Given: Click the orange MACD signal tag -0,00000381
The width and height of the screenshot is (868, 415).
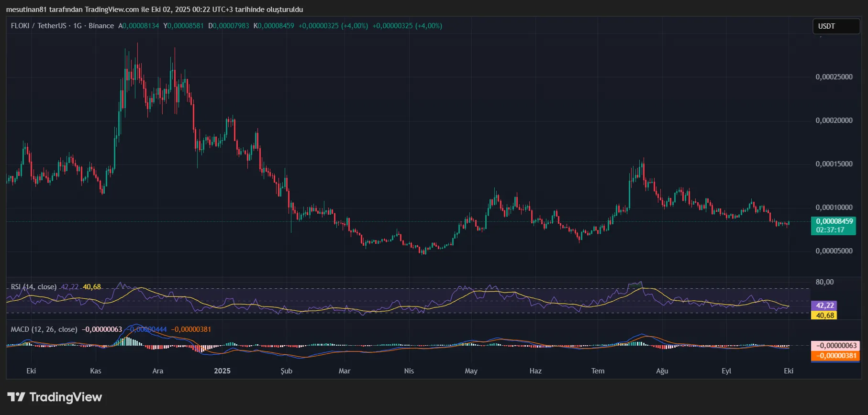Looking at the screenshot, I should tap(835, 356).
